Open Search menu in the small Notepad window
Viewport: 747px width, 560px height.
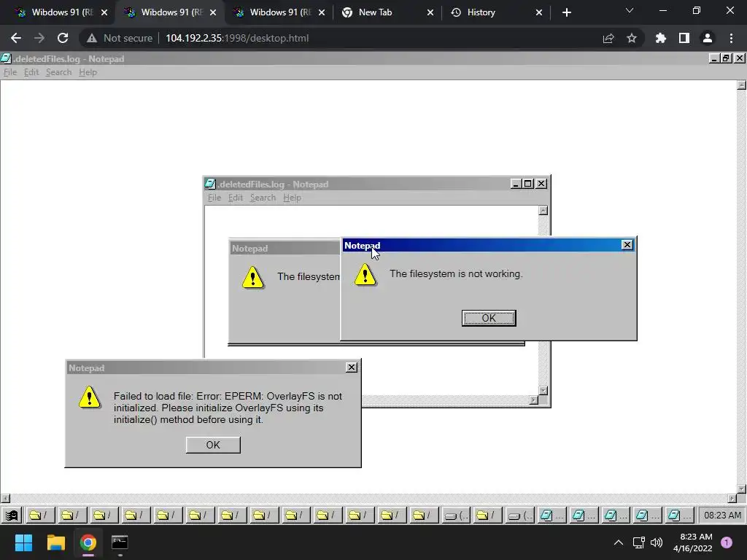tap(263, 198)
